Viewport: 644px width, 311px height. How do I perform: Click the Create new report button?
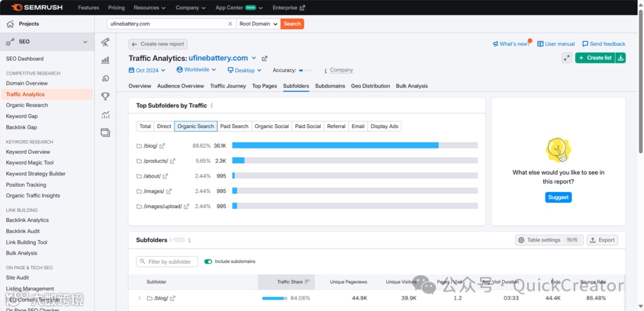(158, 44)
